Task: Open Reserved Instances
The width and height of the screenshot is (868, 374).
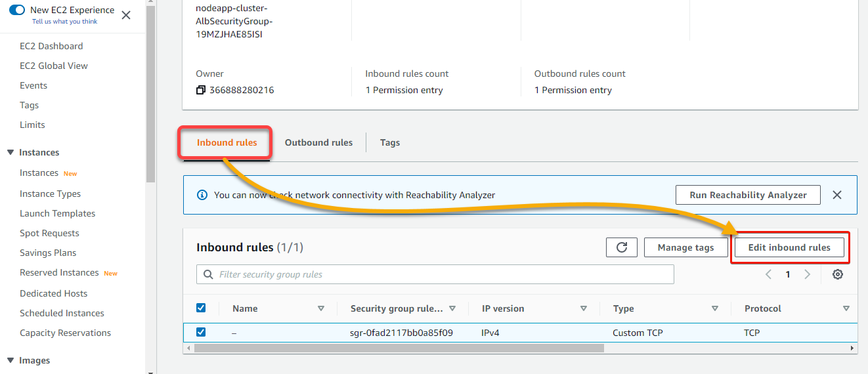Action: (x=59, y=272)
